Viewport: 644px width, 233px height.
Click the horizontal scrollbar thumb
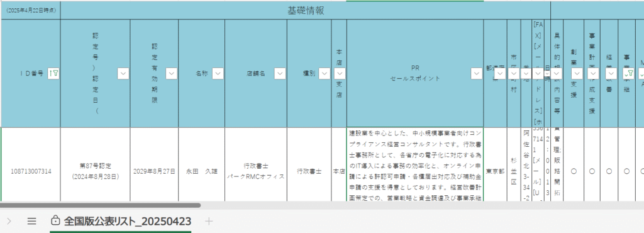101,205
